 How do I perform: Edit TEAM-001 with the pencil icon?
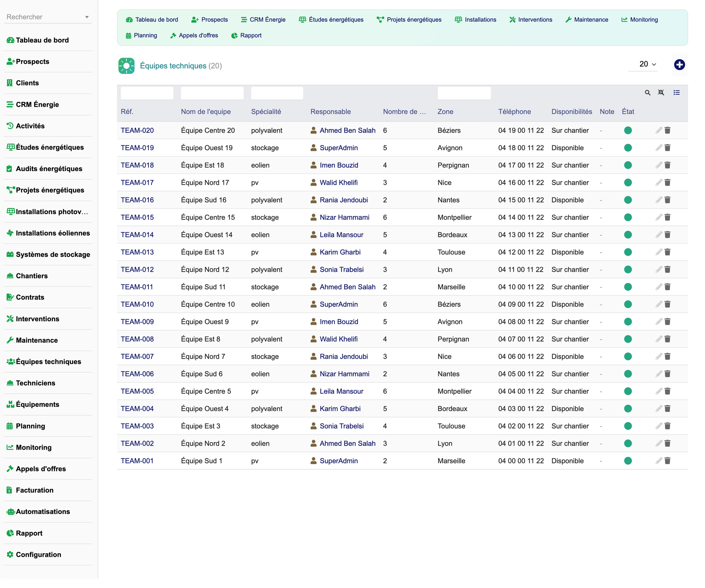(x=659, y=461)
